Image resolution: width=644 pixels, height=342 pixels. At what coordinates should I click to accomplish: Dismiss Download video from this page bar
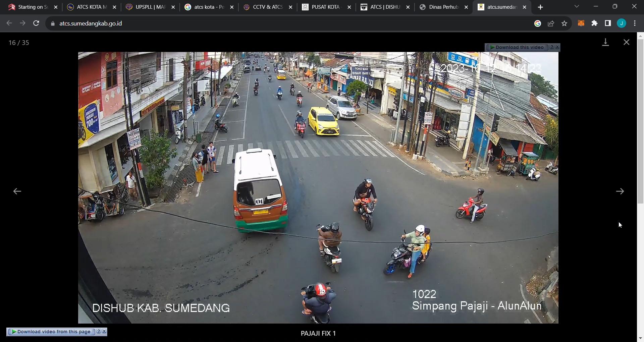click(104, 332)
